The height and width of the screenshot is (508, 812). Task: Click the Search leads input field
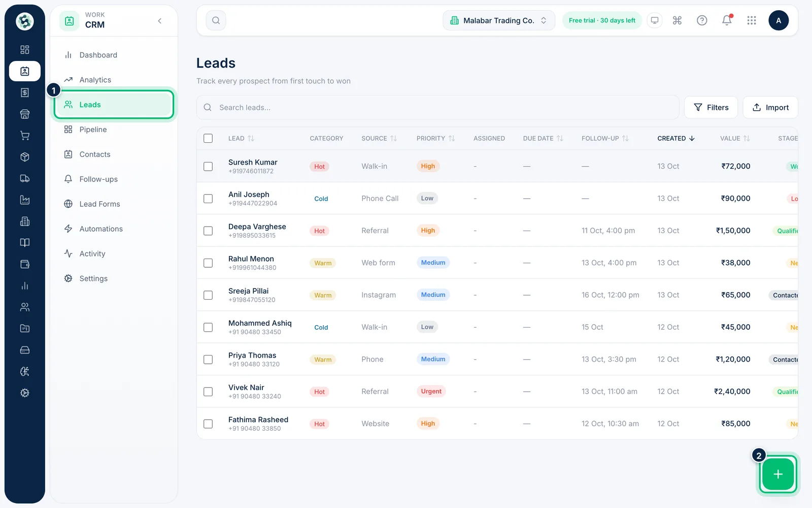click(438, 107)
